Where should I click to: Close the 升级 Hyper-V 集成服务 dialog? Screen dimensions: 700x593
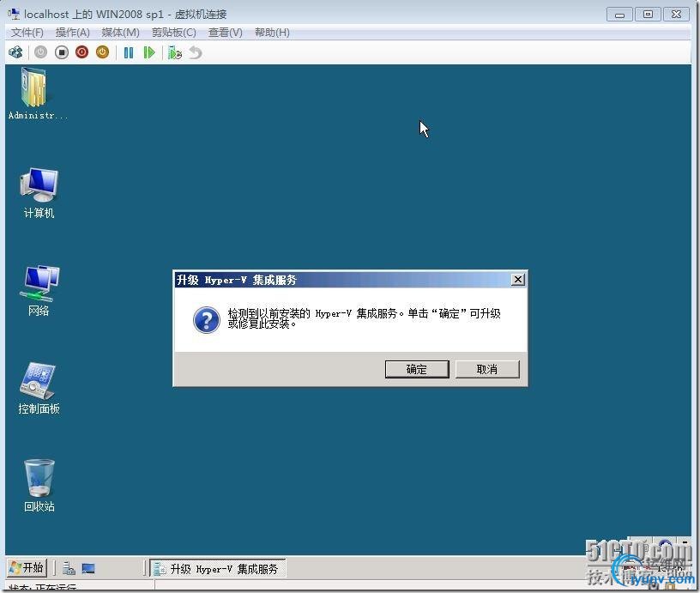[x=518, y=280]
